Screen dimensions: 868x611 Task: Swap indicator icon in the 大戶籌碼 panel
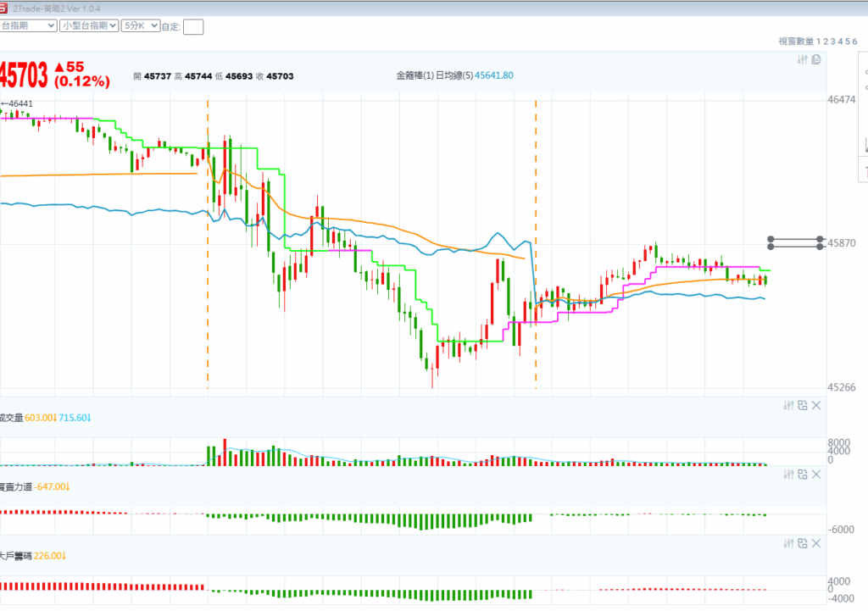[x=802, y=543]
